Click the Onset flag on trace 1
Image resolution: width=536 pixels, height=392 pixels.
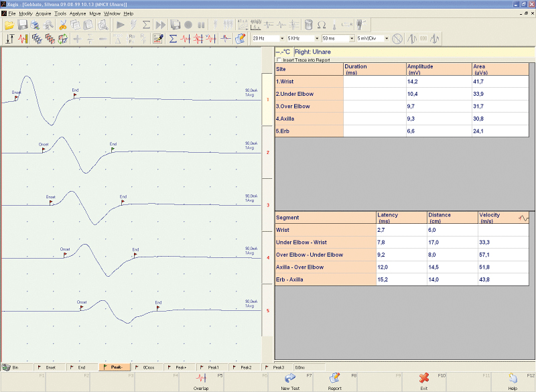coord(17,96)
